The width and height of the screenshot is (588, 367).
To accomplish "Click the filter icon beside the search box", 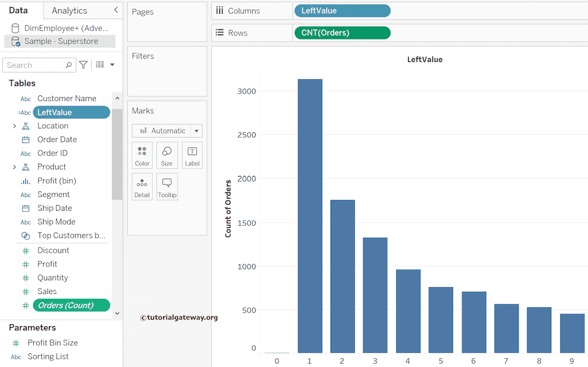I will [x=83, y=64].
